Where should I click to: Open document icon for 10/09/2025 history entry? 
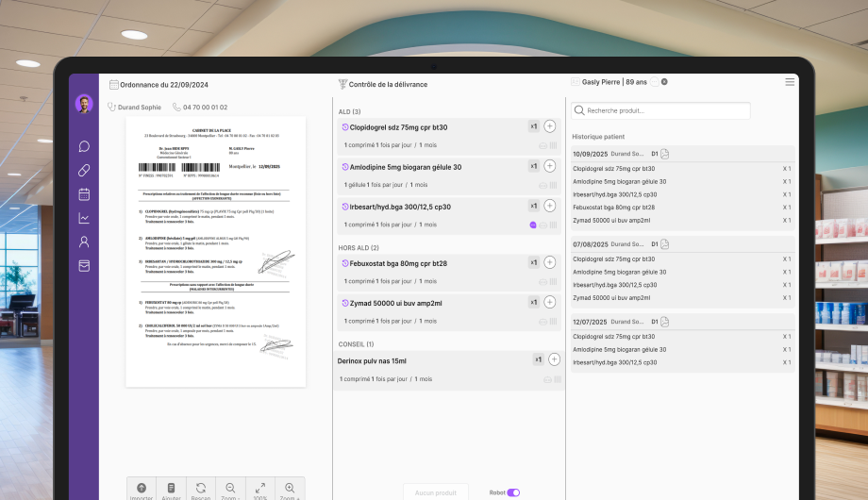664,154
